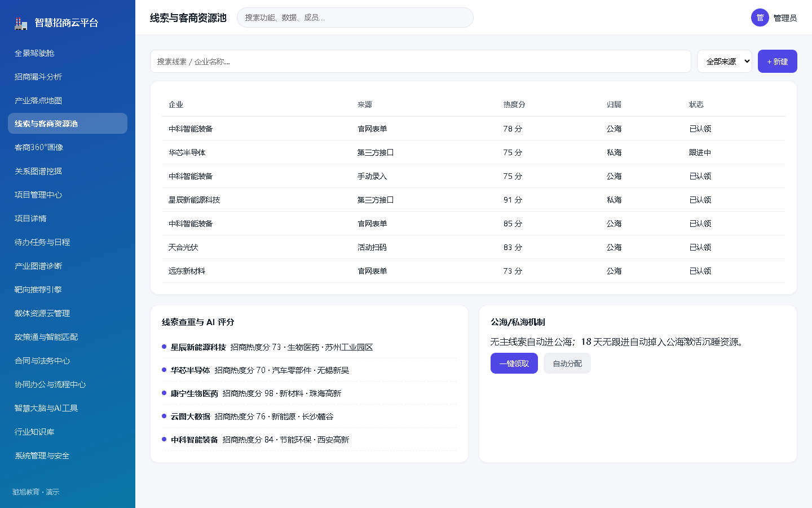The image size is (812, 508).
Task: Click the + 新建 button
Action: pos(778,62)
